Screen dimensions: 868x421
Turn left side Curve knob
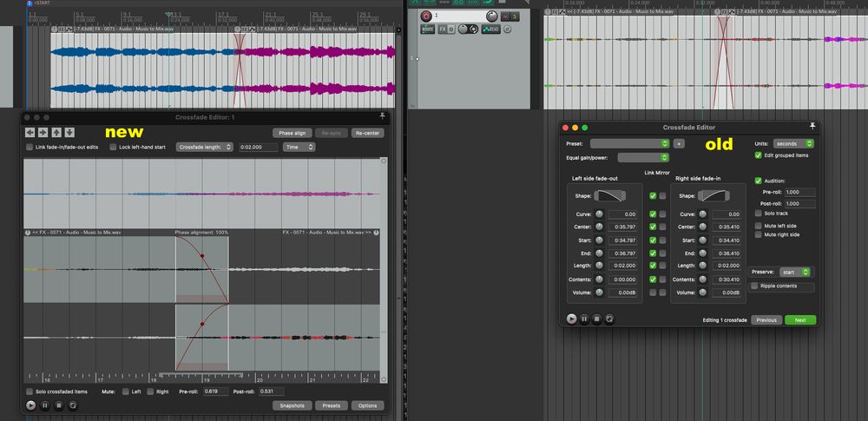click(599, 214)
